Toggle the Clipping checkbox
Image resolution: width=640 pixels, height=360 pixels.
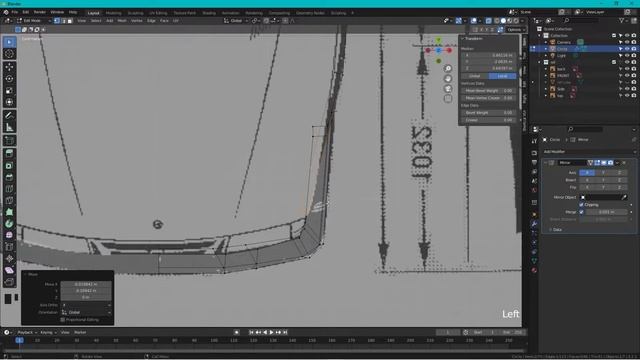(x=581, y=204)
